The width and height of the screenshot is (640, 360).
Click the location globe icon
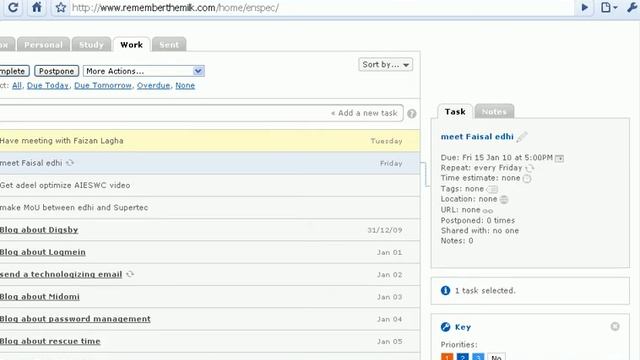tap(504, 200)
